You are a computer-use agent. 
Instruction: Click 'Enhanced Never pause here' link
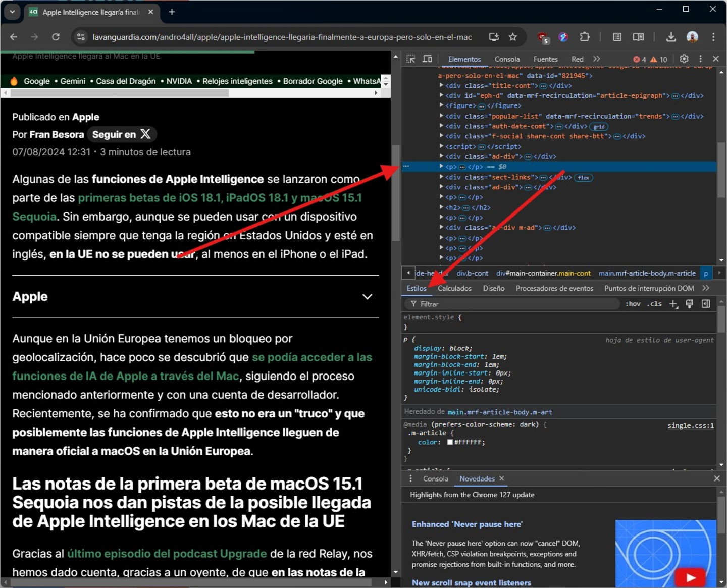click(x=467, y=524)
